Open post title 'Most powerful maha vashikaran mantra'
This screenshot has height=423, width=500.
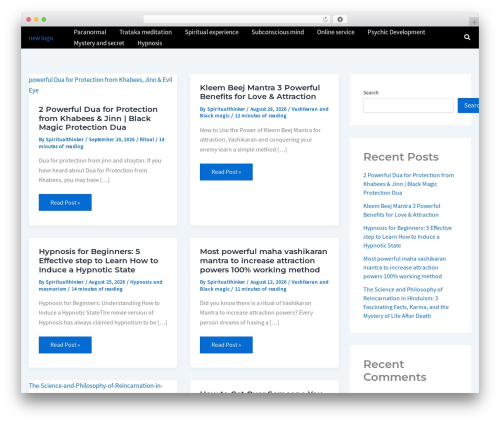(x=263, y=260)
